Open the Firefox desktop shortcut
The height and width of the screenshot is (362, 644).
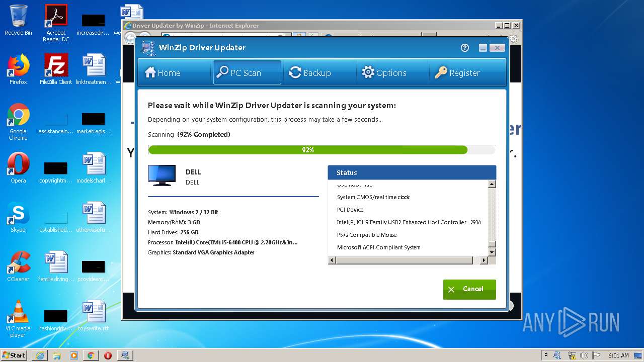coord(18,69)
